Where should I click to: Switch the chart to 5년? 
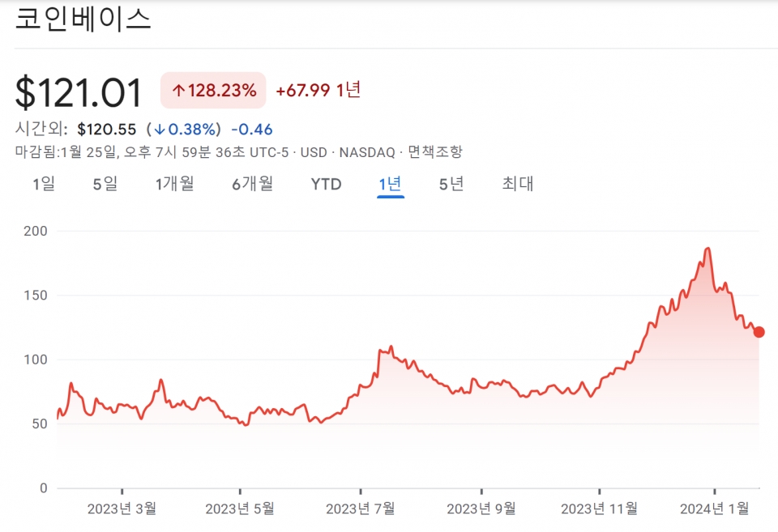click(451, 185)
